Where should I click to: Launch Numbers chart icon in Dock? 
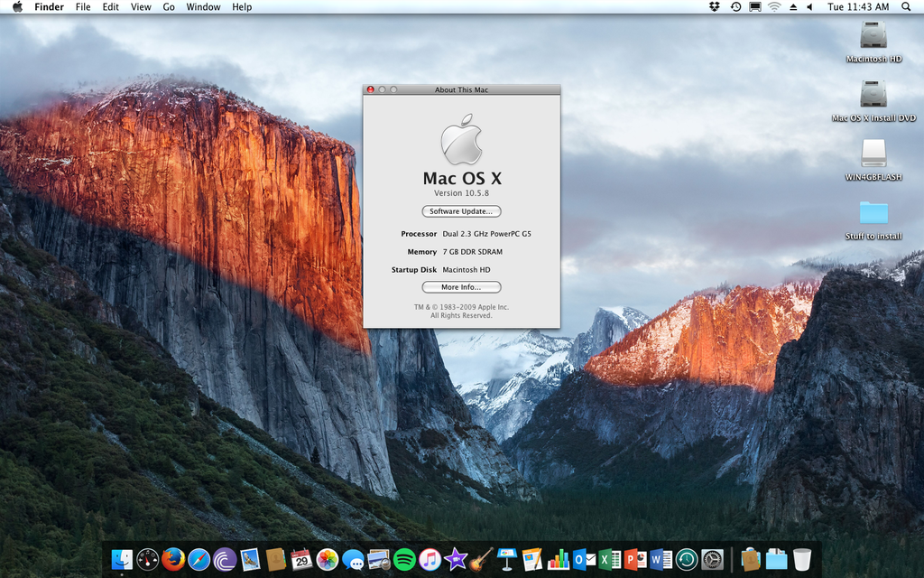(558, 558)
